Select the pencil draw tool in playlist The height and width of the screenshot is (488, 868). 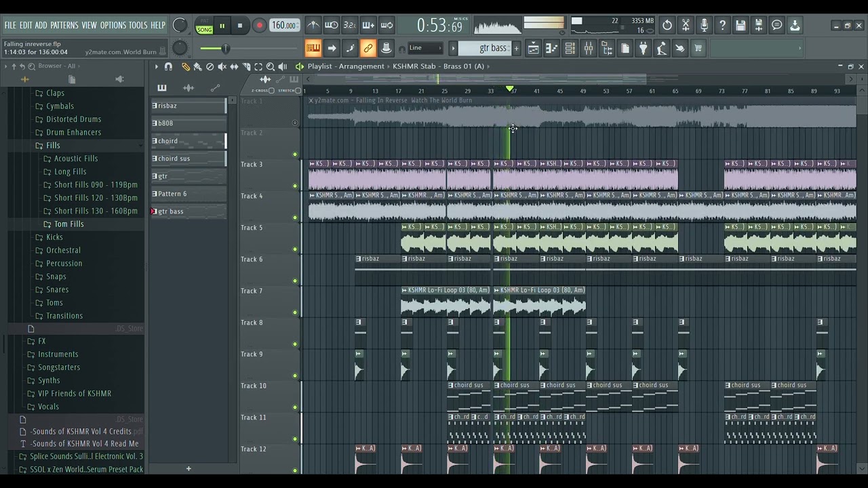tap(185, 66)
